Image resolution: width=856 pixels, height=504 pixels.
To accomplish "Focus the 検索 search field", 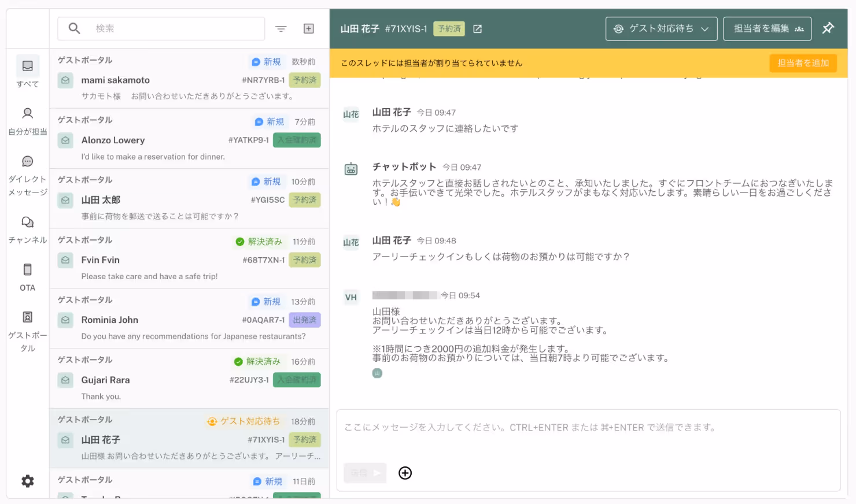I will point(161,28).
